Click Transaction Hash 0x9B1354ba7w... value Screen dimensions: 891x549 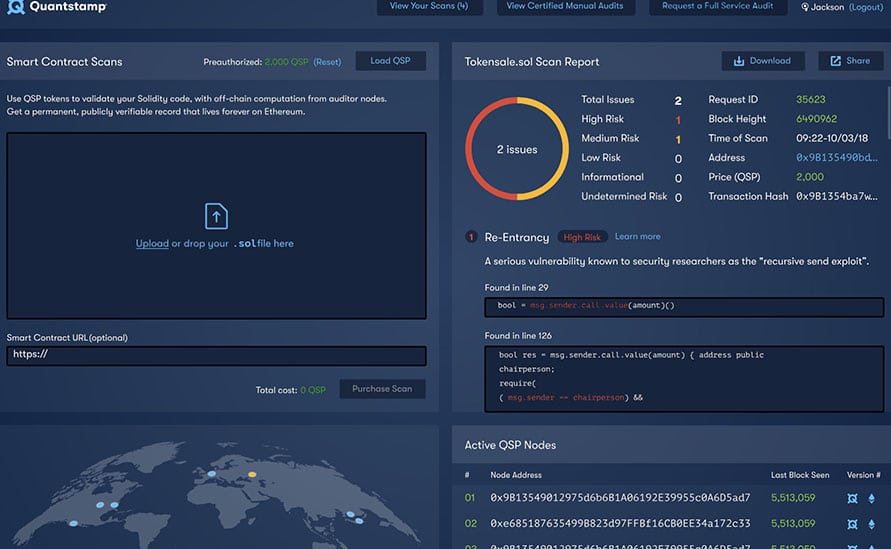836,196
